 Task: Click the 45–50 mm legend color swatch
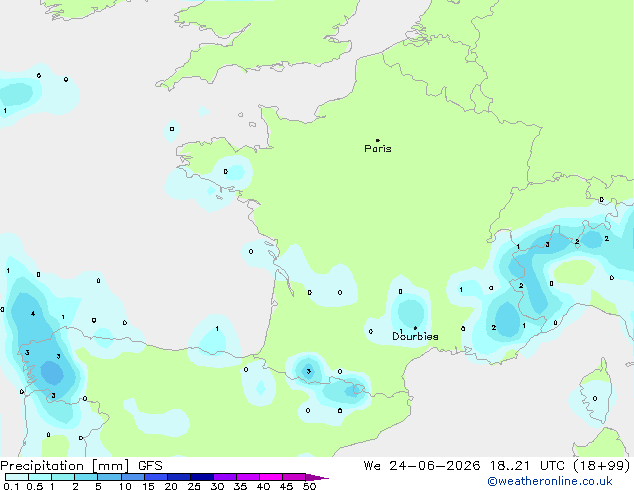[294, 477]
